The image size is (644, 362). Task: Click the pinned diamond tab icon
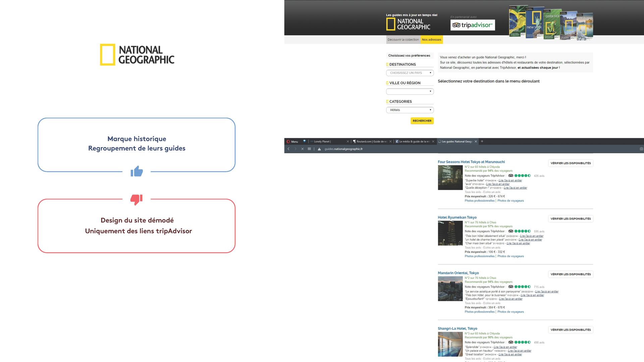pyautogui.click(x=304, y=141)
